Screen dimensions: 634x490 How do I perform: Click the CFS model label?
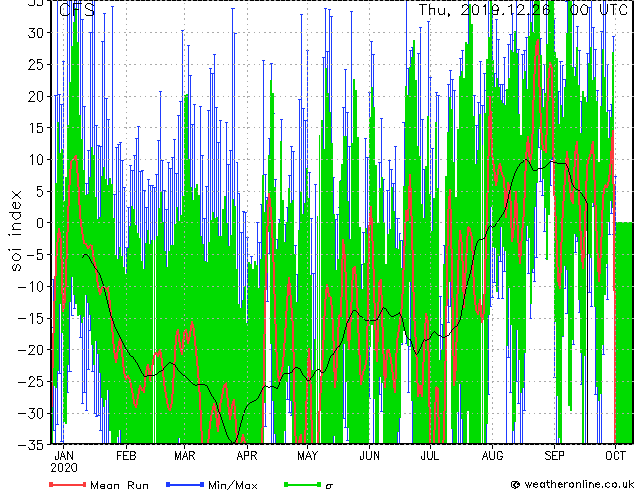pos(77,10)
